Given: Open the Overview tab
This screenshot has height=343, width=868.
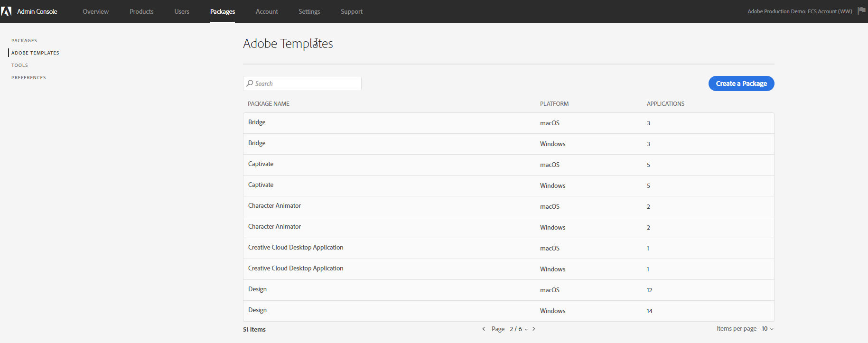Looking at the screenshot, I should click(x=95, y=11).
